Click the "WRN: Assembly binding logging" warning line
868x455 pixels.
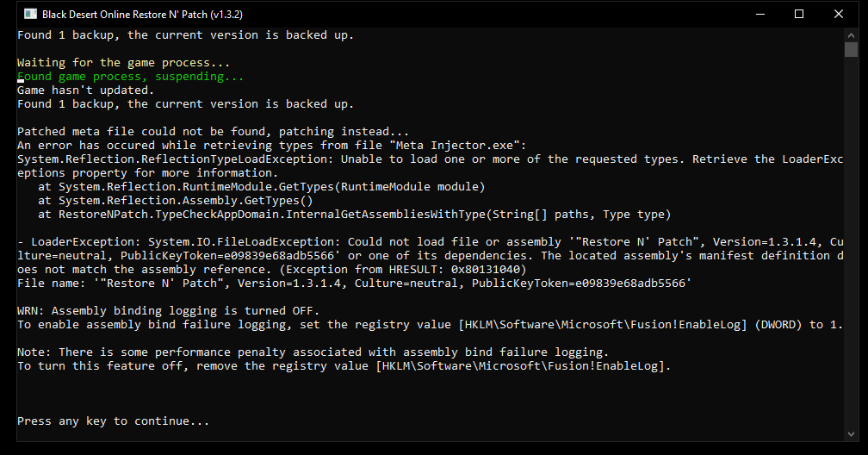tap(168, 310)
